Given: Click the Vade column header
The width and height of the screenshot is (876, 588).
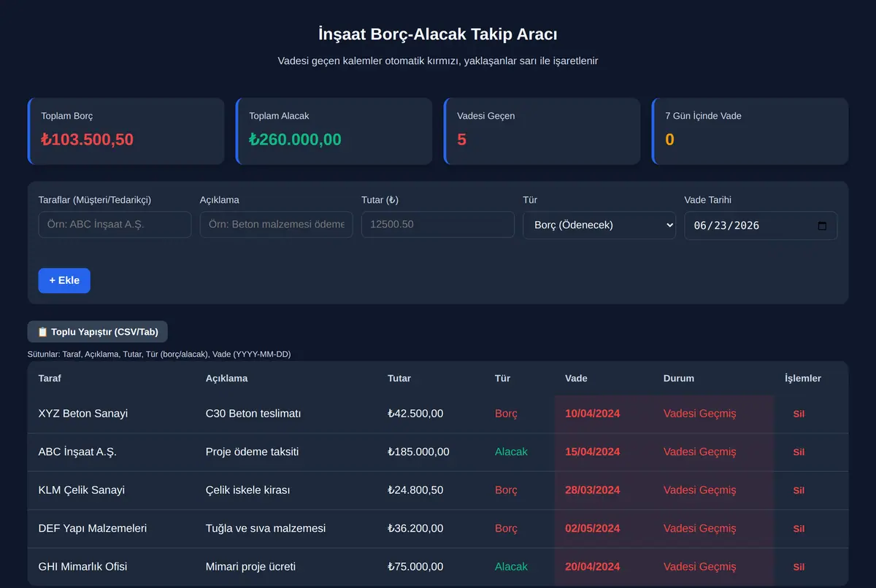Looking at the screenshot, I should point(576,379).
